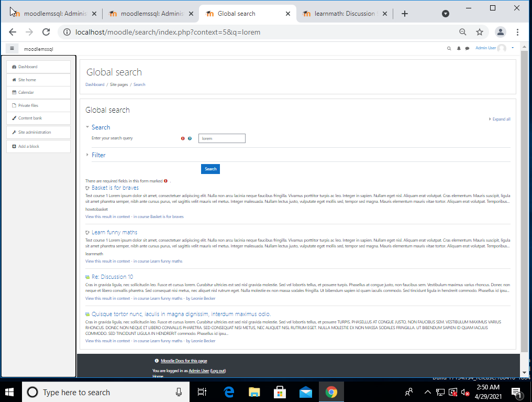Open the Windows notification center icon
The height and width of the screenshot is (402, 532).
coord(517,393)
